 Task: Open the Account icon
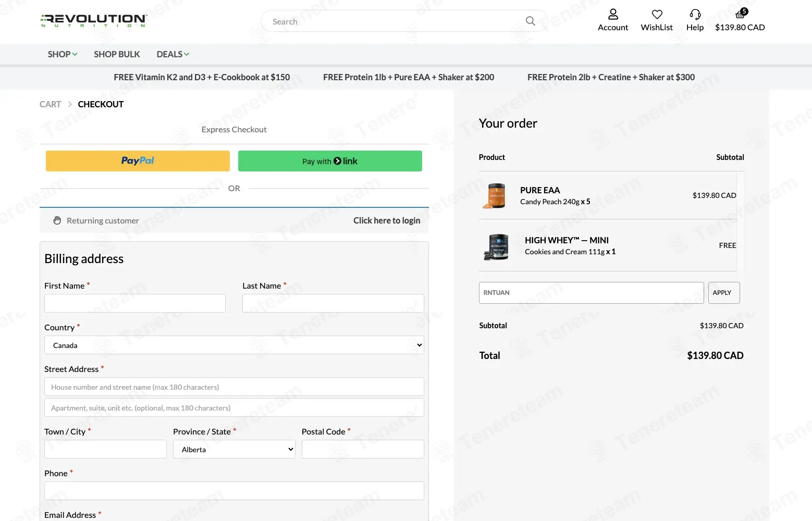click(613, 15)
